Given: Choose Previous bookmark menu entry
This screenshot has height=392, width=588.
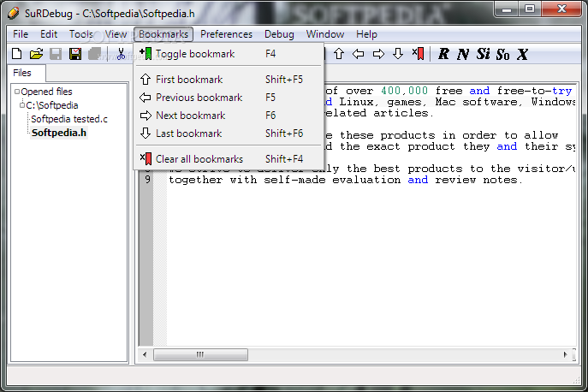Looking at the screenshot, I should click(x=229, y=98).
